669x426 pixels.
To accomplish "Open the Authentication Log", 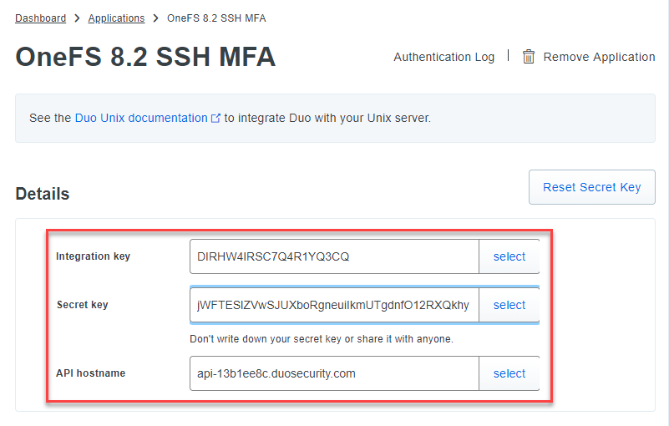I will (444, 57).
